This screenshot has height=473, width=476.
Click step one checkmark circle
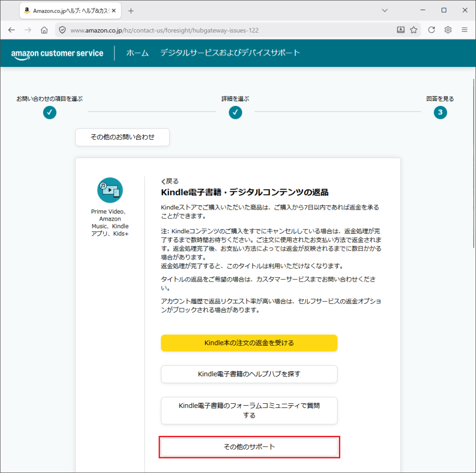49,112
